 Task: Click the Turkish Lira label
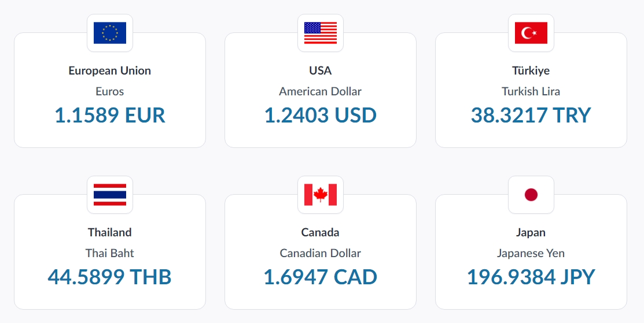[x=531, y=91]
